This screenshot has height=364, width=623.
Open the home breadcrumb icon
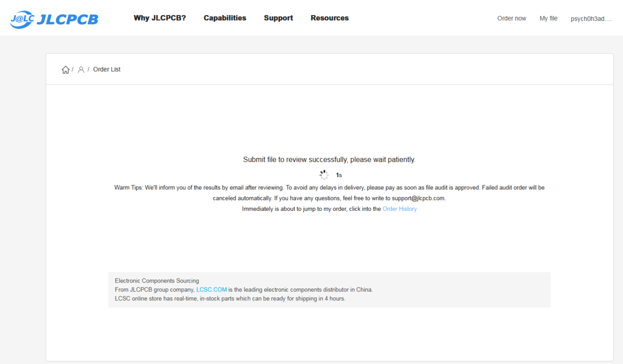pos(65,70)
